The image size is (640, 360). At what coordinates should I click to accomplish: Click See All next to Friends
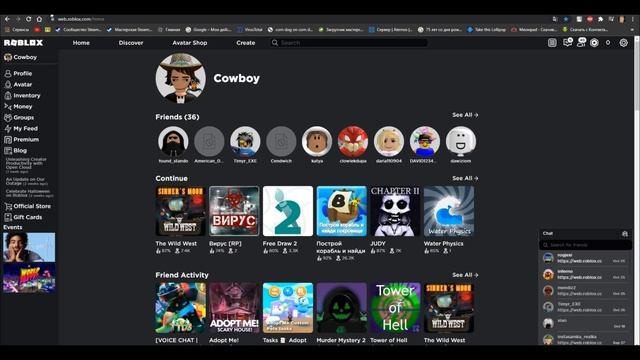click(465, 115)
